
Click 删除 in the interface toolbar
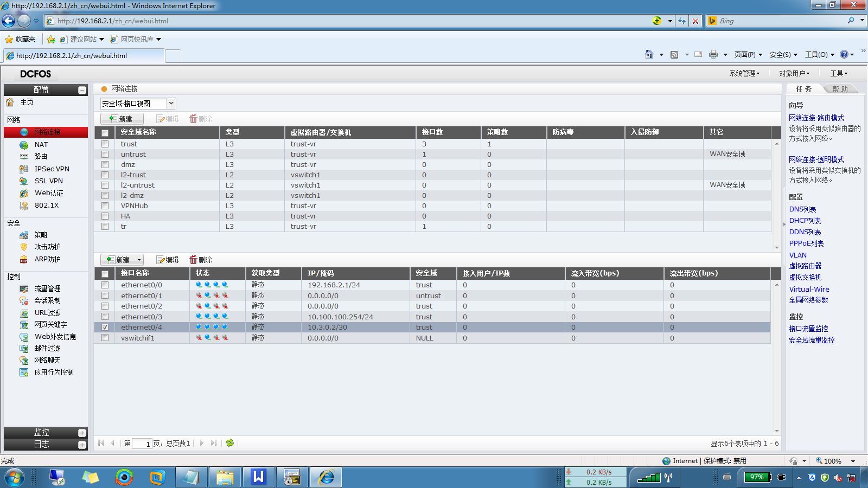(x=200, y=260)
